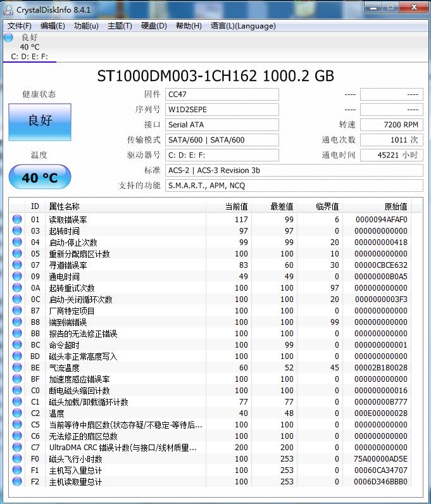The height and width of the screenshot is (504, 431).
Task: Click status orb for 0A 起转重试次数
Action: pyautogui.click(x=17, y=287)
